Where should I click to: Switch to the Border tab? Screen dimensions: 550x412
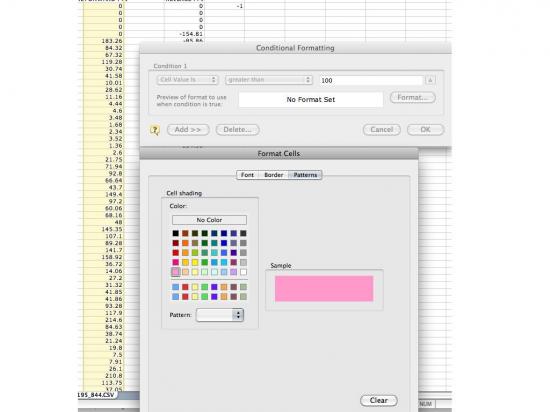pos(274,175)
